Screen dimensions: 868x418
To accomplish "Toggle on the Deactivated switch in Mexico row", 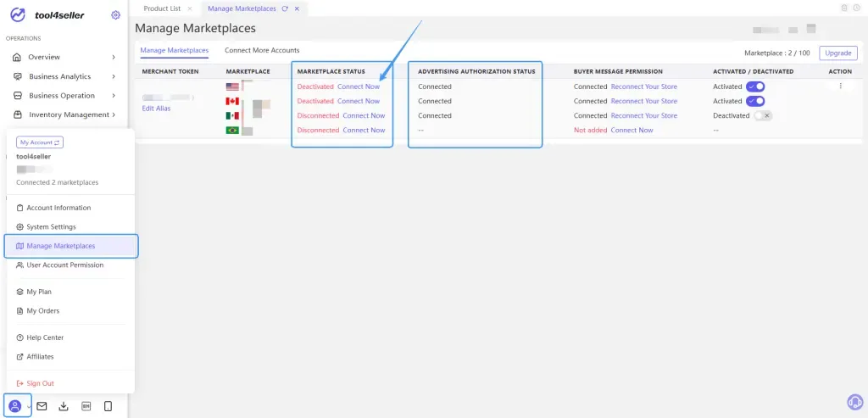I will click(x=763, y=115).
